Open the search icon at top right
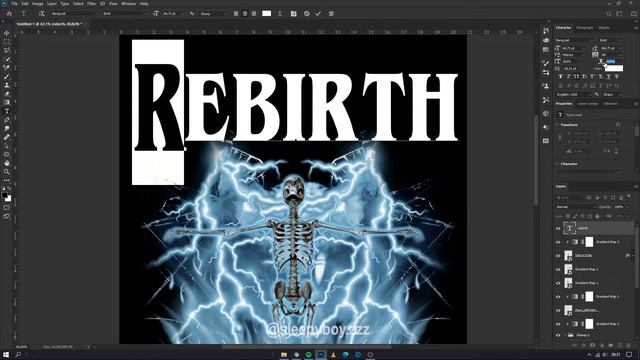 click(609, 13)
